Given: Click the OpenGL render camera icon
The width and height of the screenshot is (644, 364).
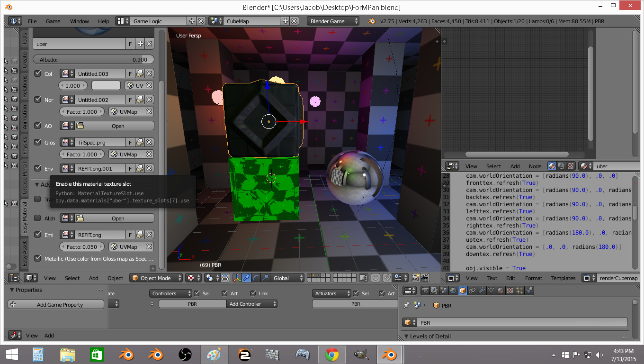Looking at the screenshot, I should pos(415,278).
